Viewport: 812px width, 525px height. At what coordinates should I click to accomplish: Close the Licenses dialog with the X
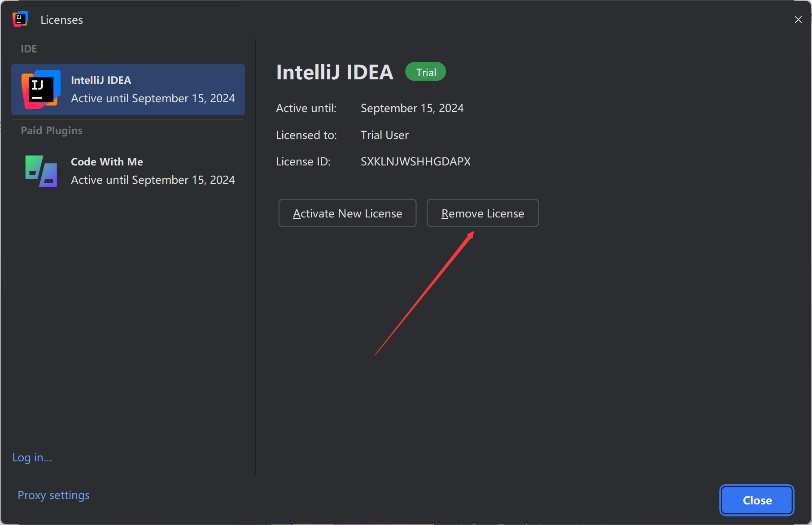[x=798, y=20]
